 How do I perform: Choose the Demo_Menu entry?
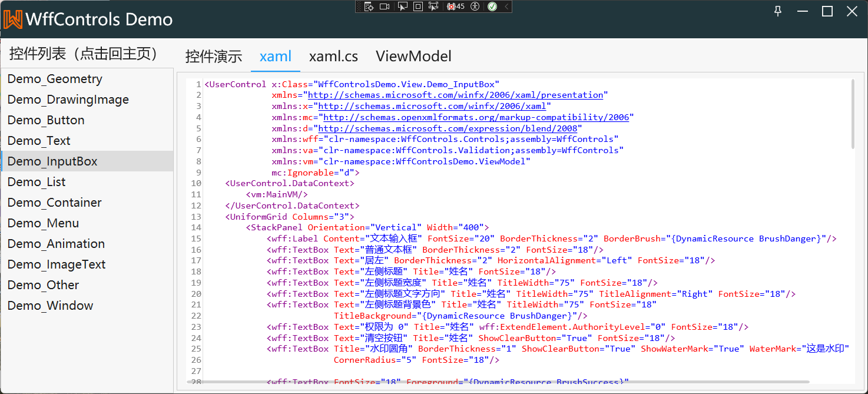point(87,223)
